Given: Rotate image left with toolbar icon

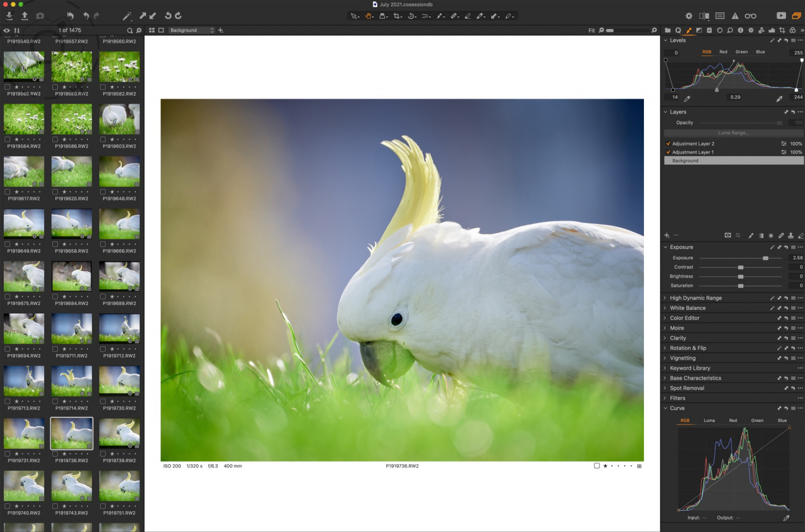Looking at the screenshot, I should (x=168, y=16).
